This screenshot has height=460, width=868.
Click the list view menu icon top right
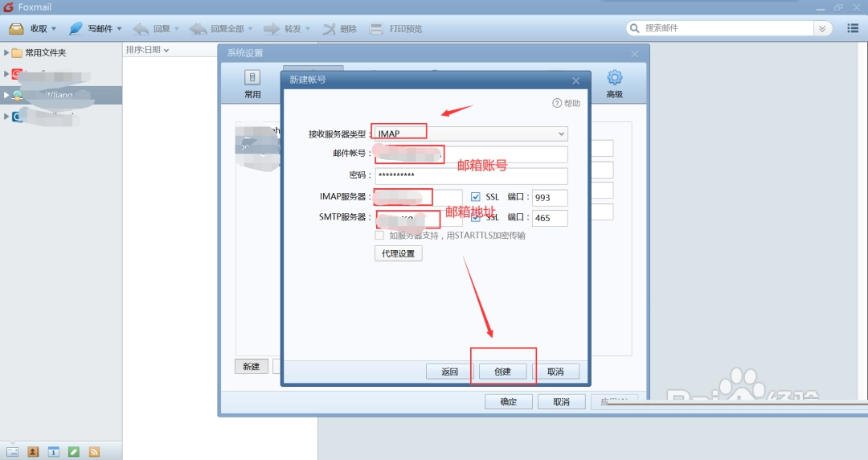(853, 28)
